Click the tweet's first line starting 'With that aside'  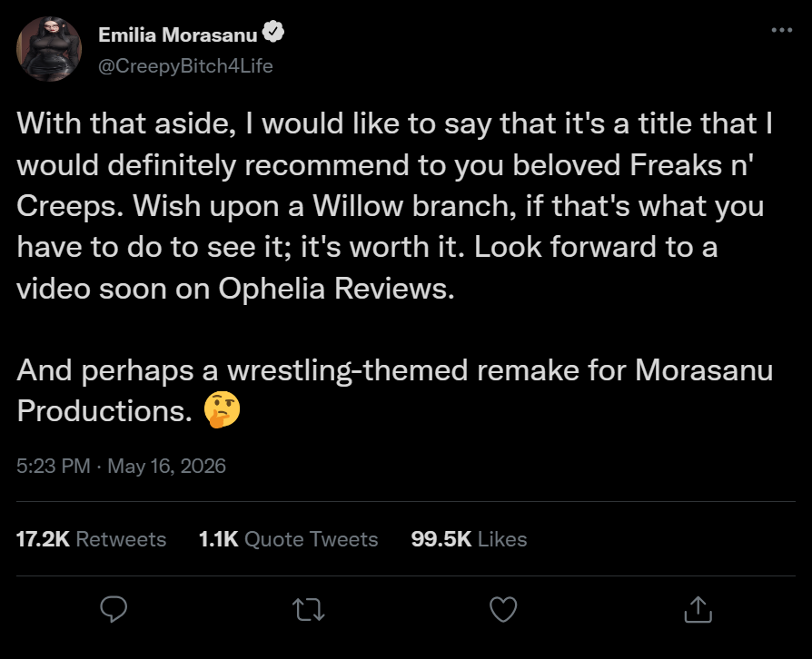click(x=394, y=123)
